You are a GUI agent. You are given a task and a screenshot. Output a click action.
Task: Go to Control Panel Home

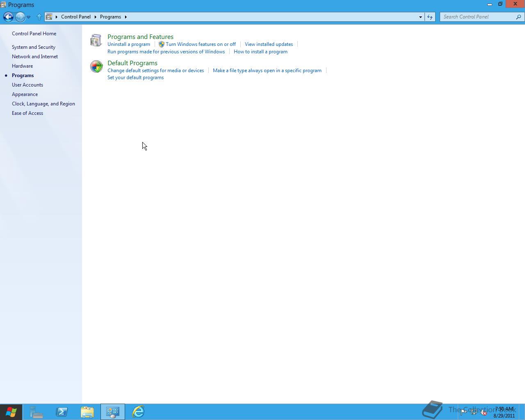(34, 34)
